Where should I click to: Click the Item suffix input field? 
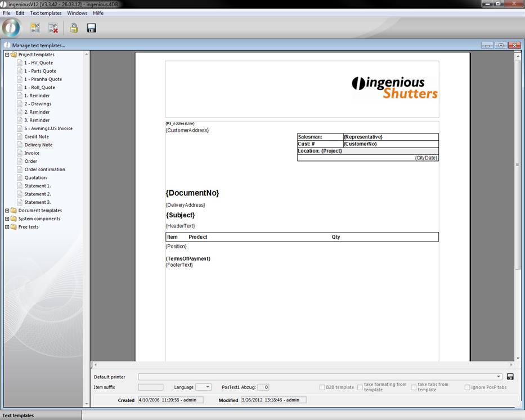(x=150, y=387)
